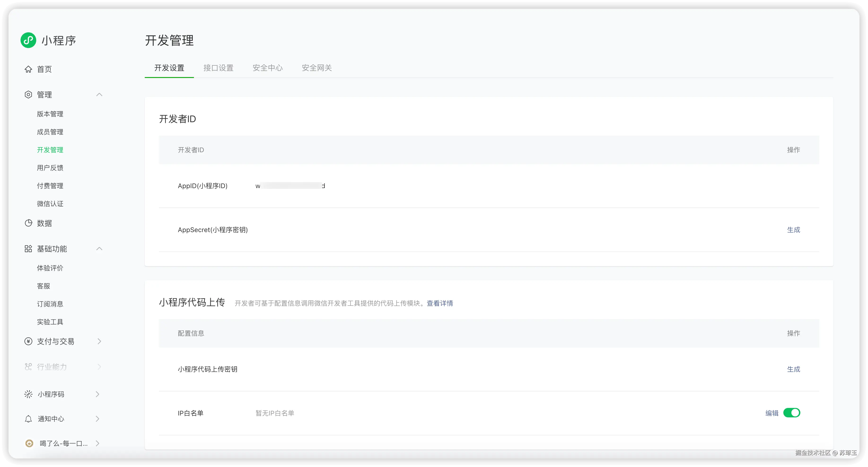This screenshot has height=467, width=868.
Task: Click the 基础功能 grid icon
Action: click(x=28, y=249)
